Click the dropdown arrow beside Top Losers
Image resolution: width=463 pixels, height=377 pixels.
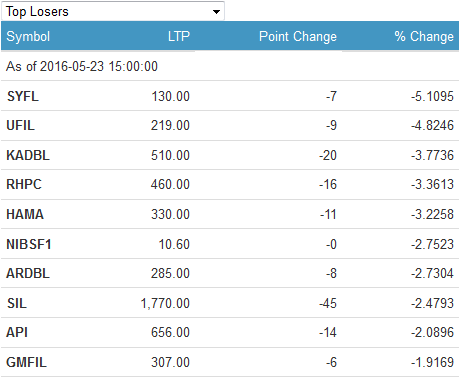(216, 12)
